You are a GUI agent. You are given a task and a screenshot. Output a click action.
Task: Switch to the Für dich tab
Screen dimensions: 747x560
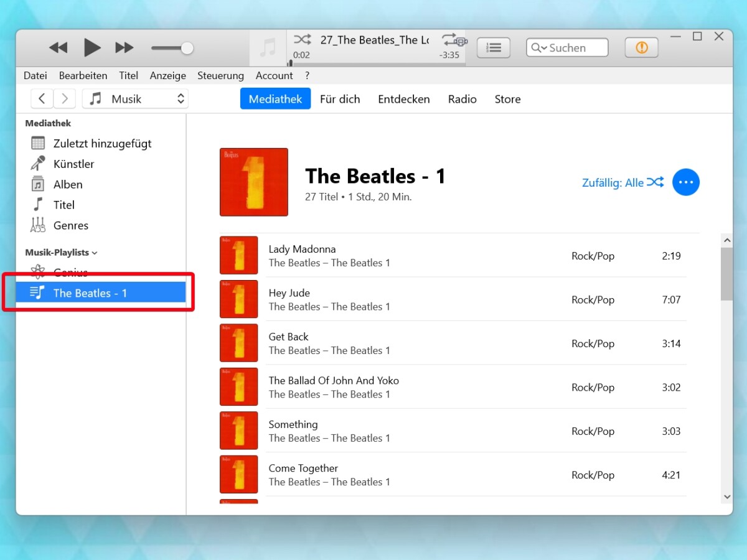(x=340, y=99)
